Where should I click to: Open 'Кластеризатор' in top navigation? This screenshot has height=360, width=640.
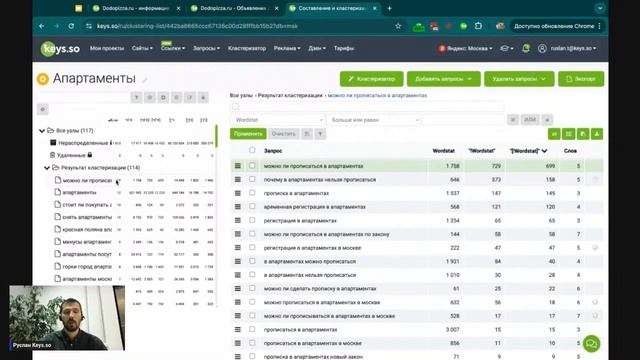pos(247,48)
